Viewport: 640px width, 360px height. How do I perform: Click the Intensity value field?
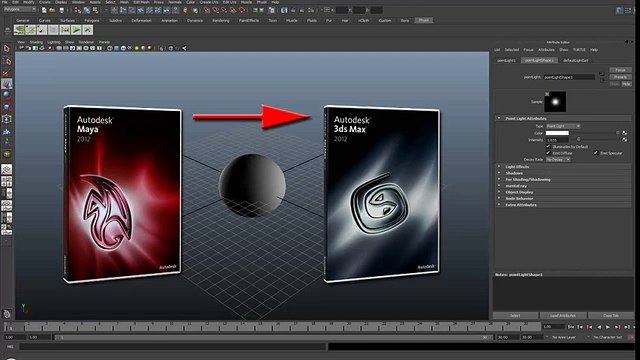pyautogui.click(x=557, y=140)
